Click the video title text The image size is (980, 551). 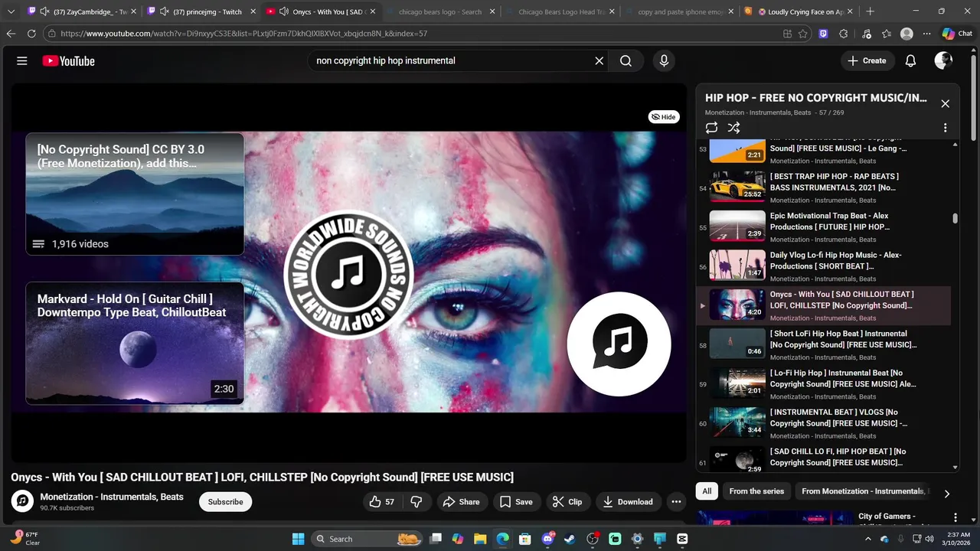[262, 478]
